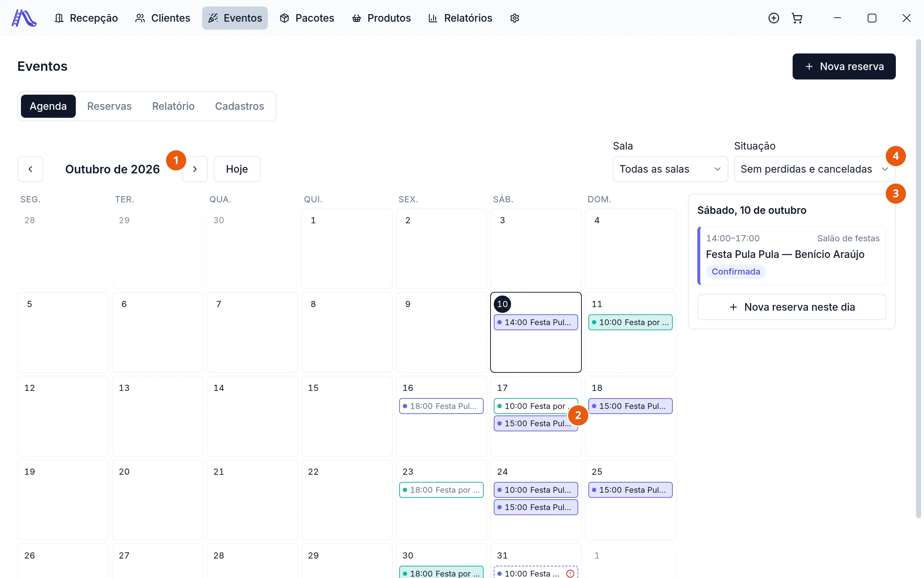This screenshot has height=578, width=924.
Task: Open the 15:00 Festa Pula event on day 24
Action: point(536,507)
